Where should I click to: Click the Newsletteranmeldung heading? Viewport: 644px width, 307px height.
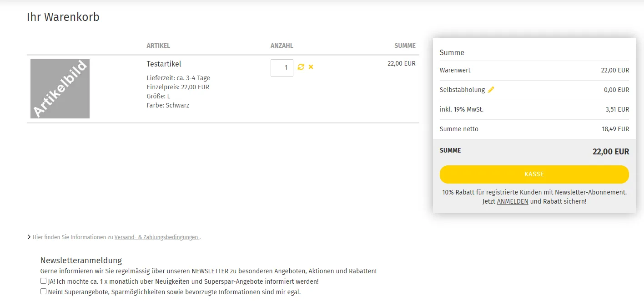81,261
